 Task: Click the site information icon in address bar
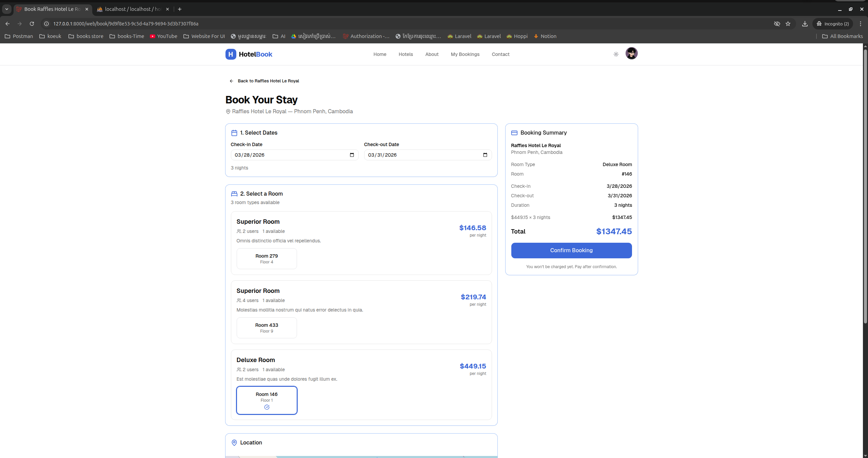coord(47,24)
